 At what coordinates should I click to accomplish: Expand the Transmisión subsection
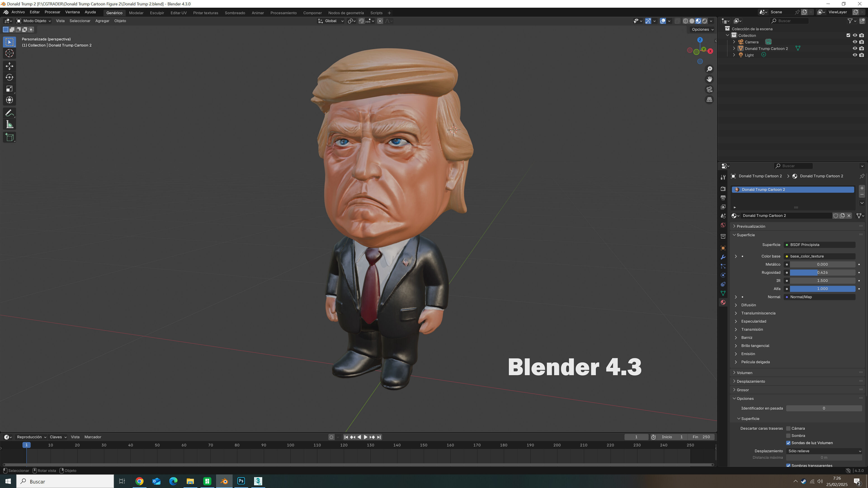point(752,329)
